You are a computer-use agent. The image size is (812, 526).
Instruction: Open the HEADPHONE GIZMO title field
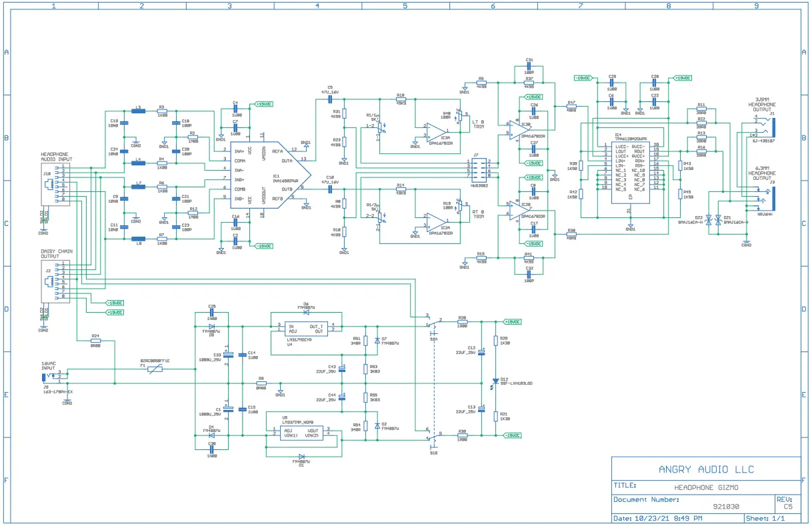pos(705,487)
